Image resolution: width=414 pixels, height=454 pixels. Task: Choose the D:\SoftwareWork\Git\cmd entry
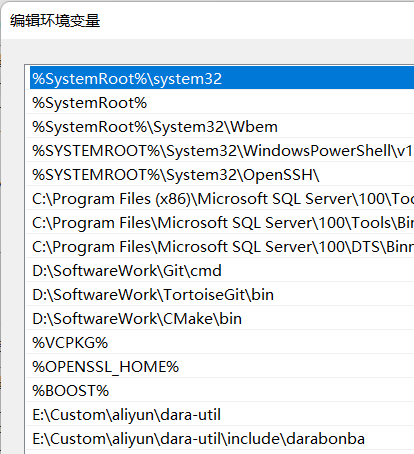point(220,270)
